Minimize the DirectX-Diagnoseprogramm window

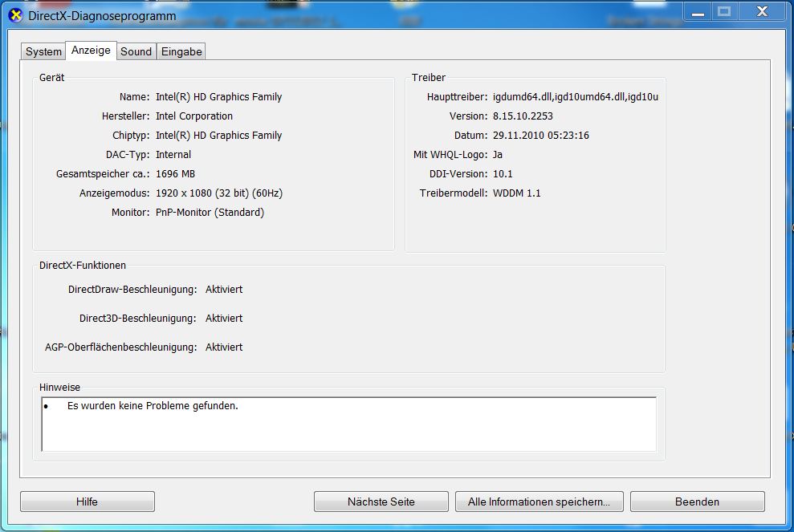click(698, 12)
